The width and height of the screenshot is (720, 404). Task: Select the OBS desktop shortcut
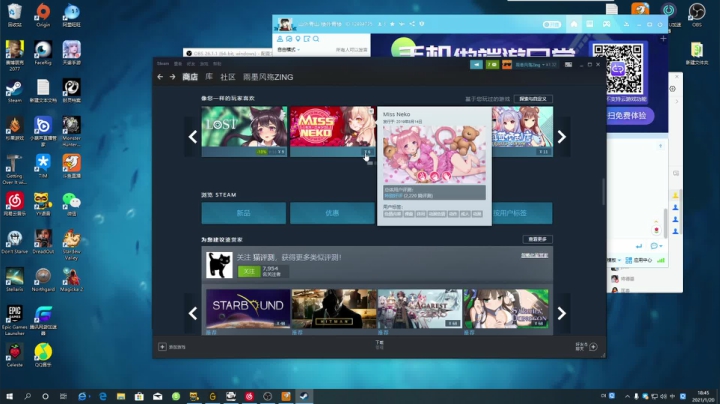697,15
